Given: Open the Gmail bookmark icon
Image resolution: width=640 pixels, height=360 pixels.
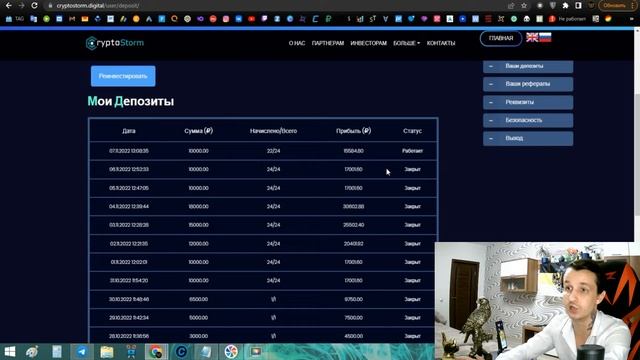Looking at the screenshot, I should [72, 19].
